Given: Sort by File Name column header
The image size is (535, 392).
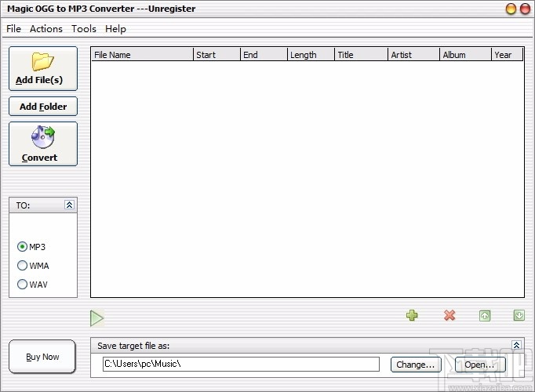Looking at the screenshot, I should pyautogui.click(x=142, y=55).
